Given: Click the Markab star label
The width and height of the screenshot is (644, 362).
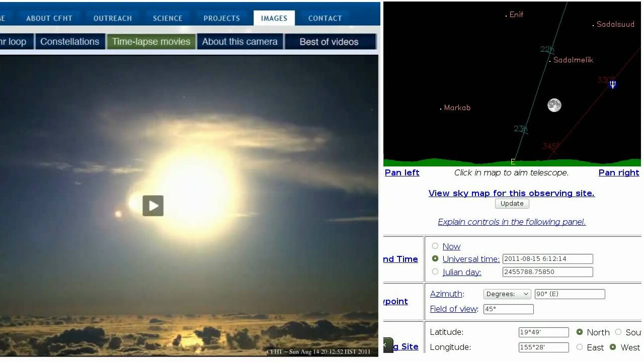Looking at the screenshot, I should click(x=457, y=108).
